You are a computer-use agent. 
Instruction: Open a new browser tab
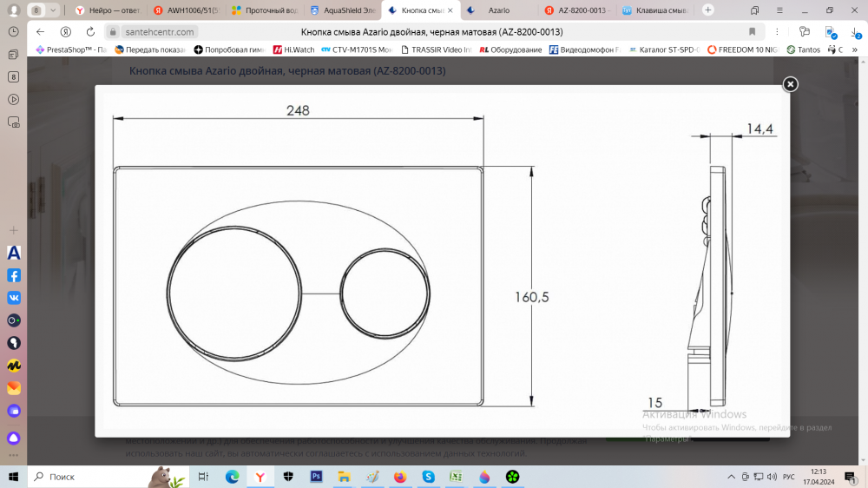click(x=708, y=10)
